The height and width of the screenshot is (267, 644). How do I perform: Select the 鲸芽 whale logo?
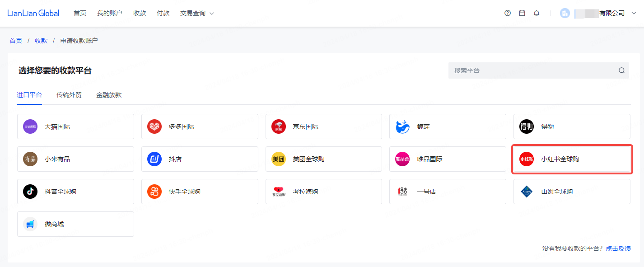[402, 126]
